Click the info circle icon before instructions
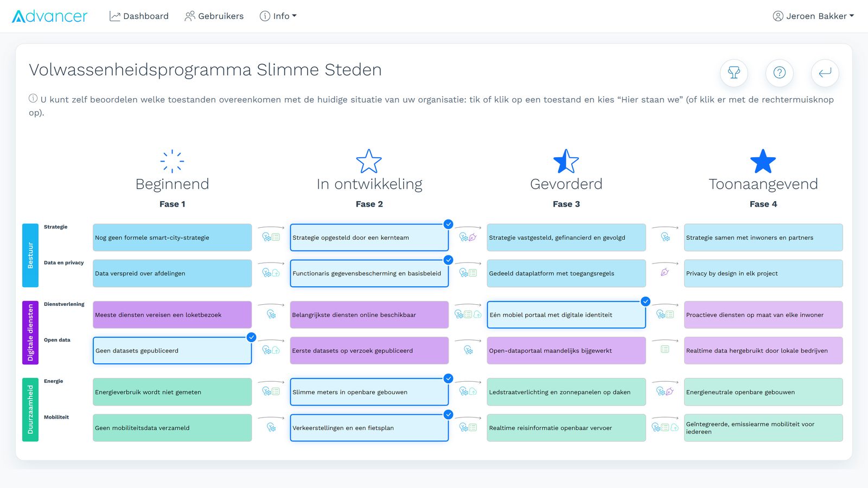Image resolution: width=868 pixels, height=488 pixels. point(33,99)
